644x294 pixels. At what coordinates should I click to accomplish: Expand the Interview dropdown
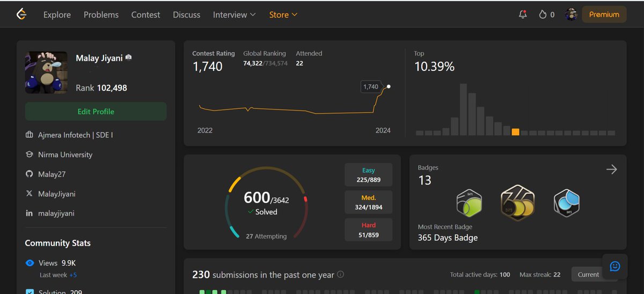point(235,14)
